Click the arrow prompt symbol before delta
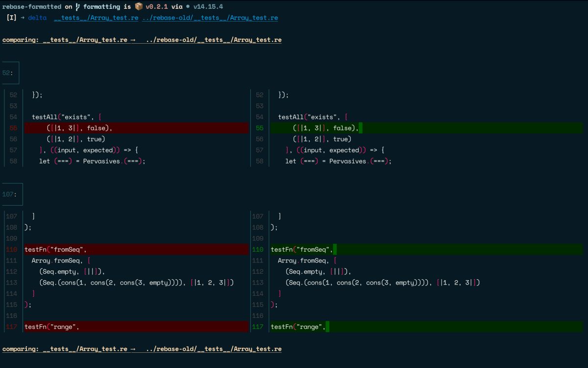 click(x=22, y=18)
